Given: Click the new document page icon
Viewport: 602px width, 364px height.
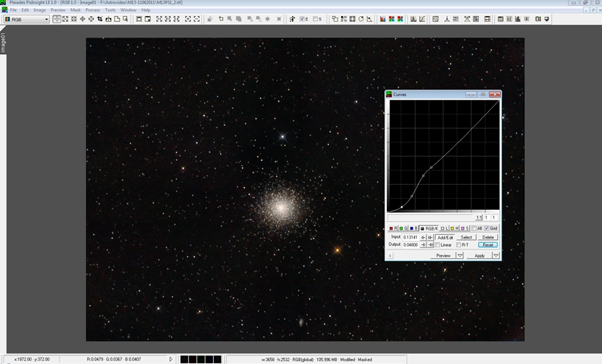Looking at the screenshot, I should point(117,19).
